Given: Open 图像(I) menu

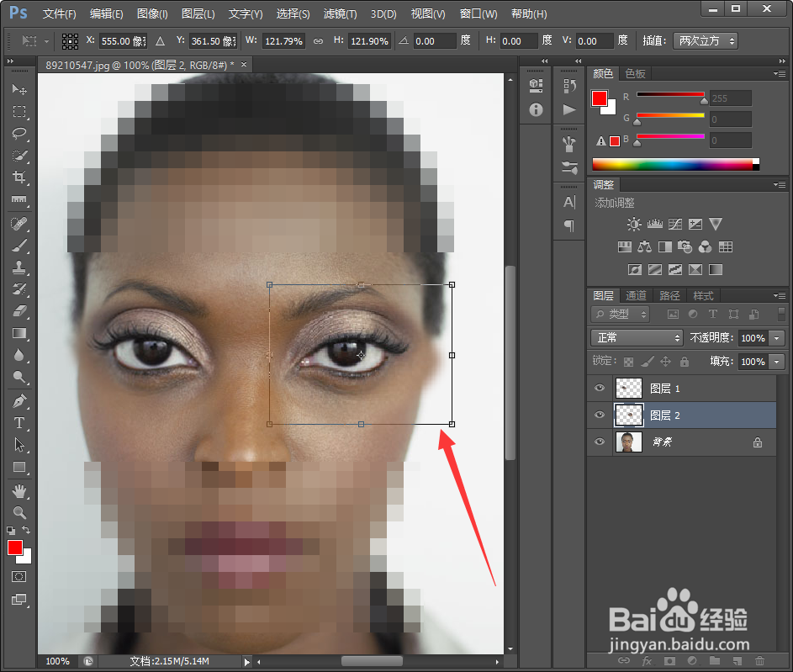Looking at the screenshot, I should (x=152, y=13).
